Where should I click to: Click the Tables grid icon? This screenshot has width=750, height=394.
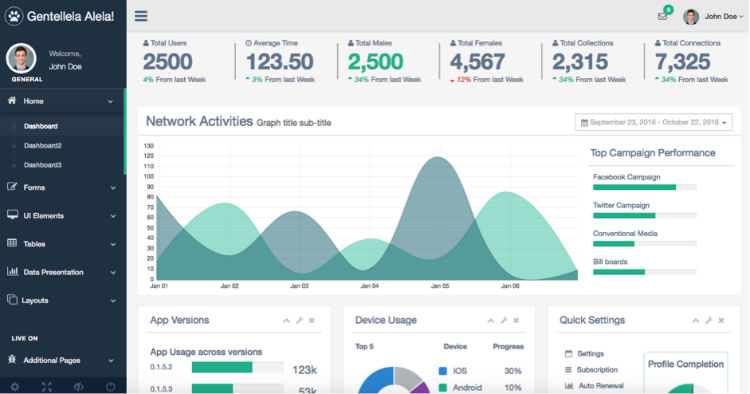[x=12, y=243]
